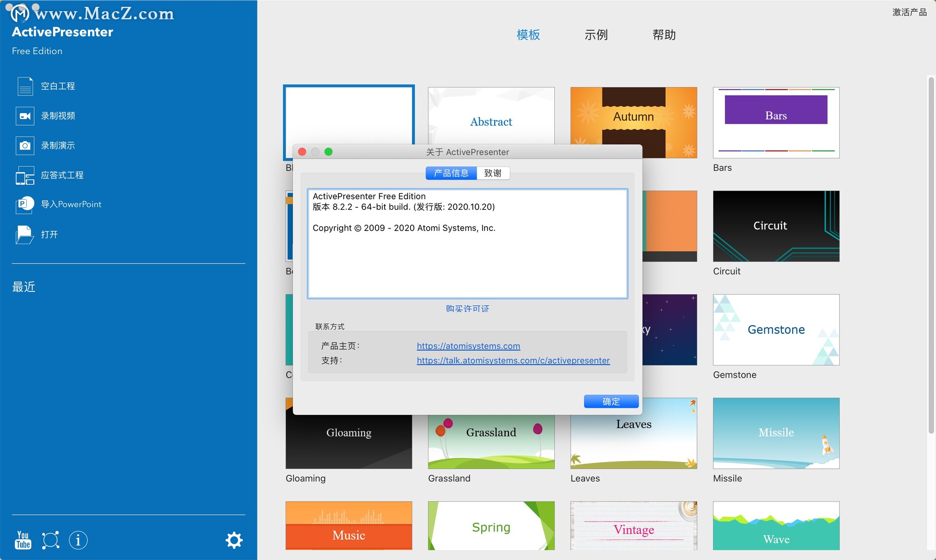Choose the Spring template thumbnail
The image size is (936, 560).
coord(491,526)
